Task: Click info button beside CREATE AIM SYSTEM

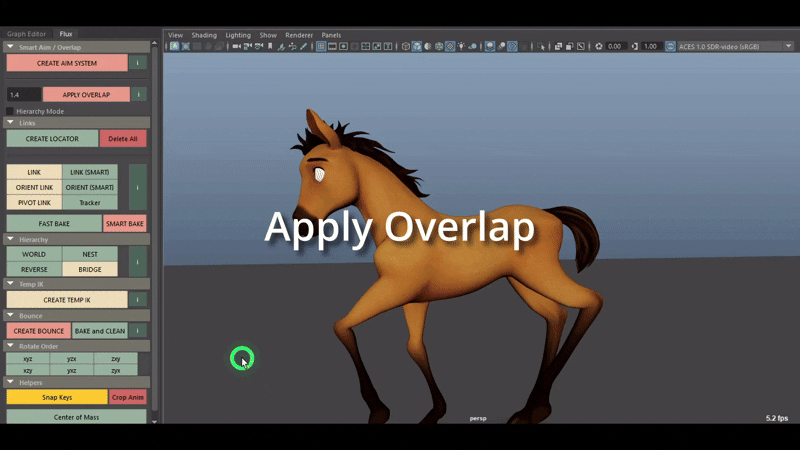Action: point(137,63)
